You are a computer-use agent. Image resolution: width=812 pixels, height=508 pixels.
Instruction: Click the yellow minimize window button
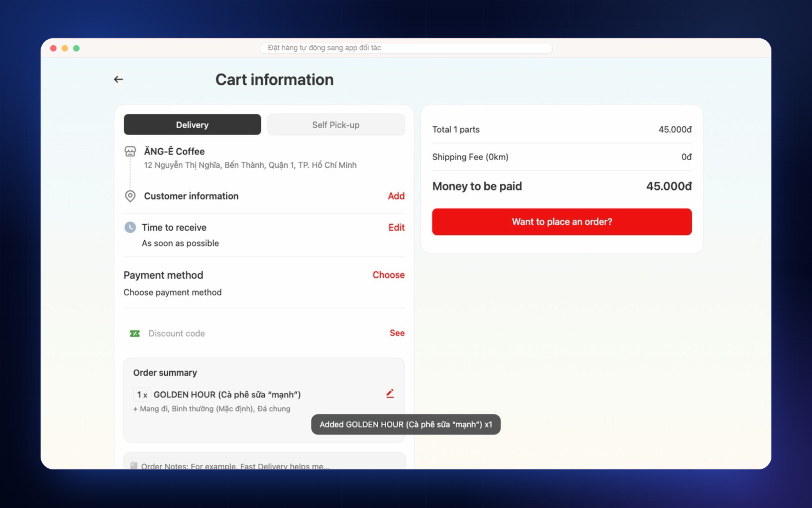[65, 48]
